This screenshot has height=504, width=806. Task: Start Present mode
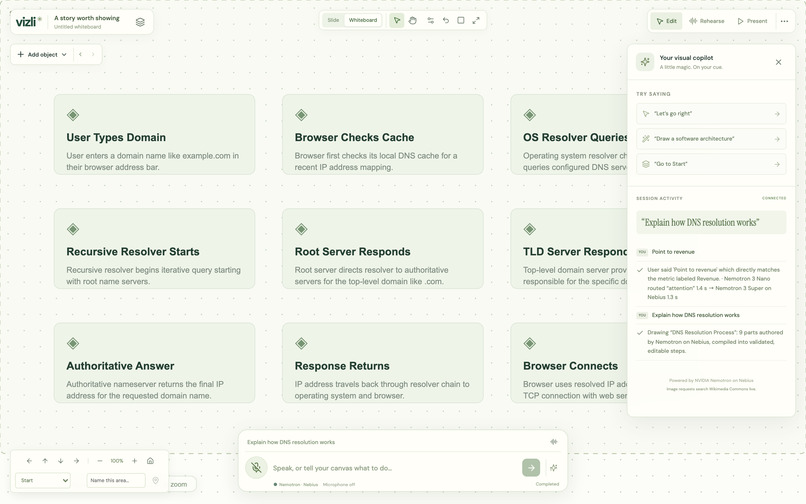752,21
